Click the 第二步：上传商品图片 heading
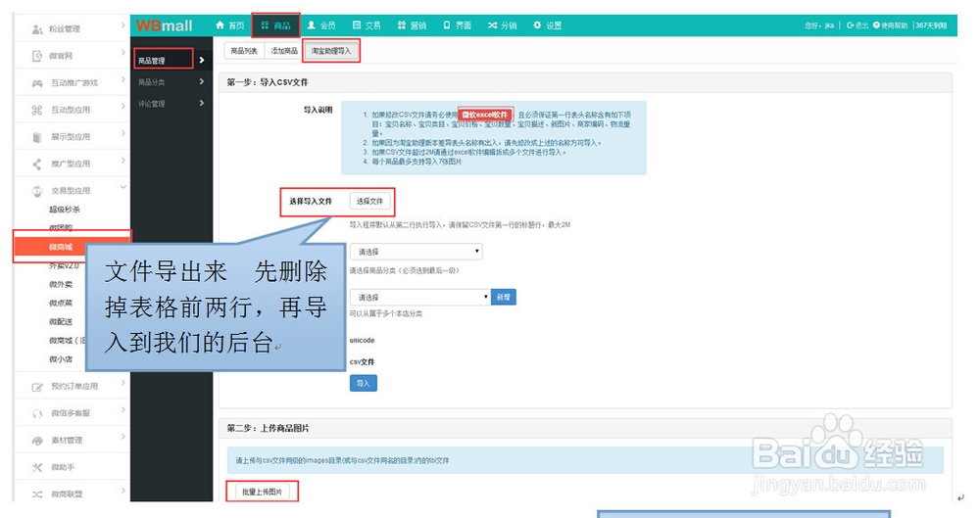 pyautogui.click(x=268, y=429)
